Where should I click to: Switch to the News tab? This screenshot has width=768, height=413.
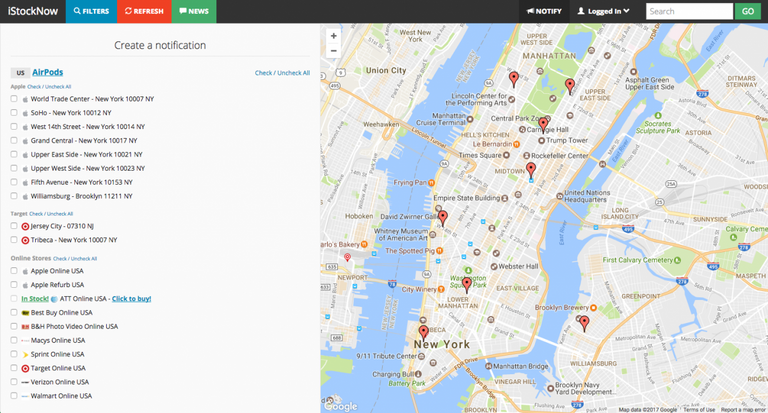192,11
